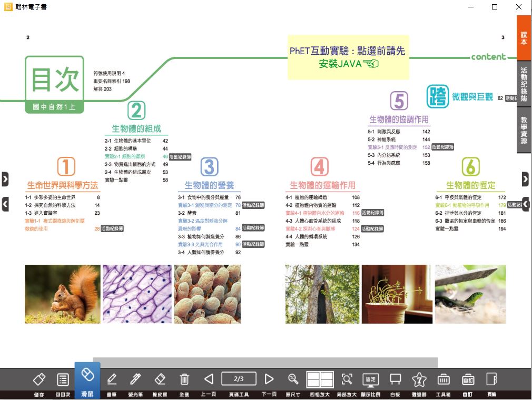Open chapter 5 numeral icon

click(x=399, y=101)
